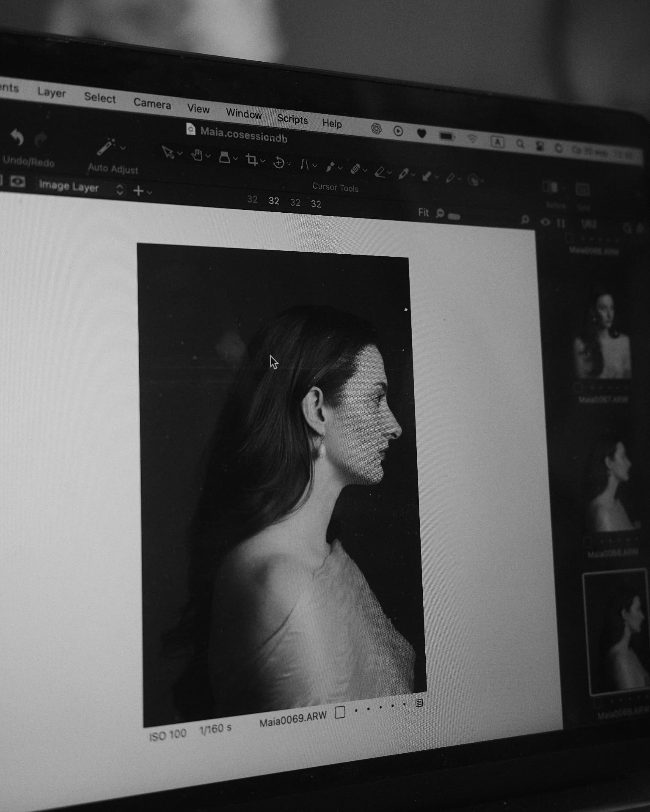Open the Help menu

[x=332, y=123]
